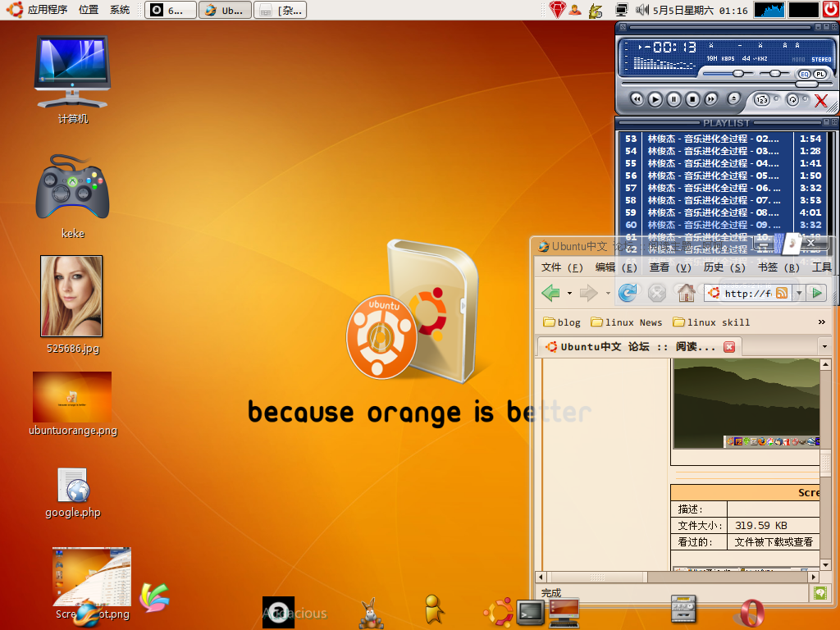Open the keke gamepad desktop icon

click(72, 196)
